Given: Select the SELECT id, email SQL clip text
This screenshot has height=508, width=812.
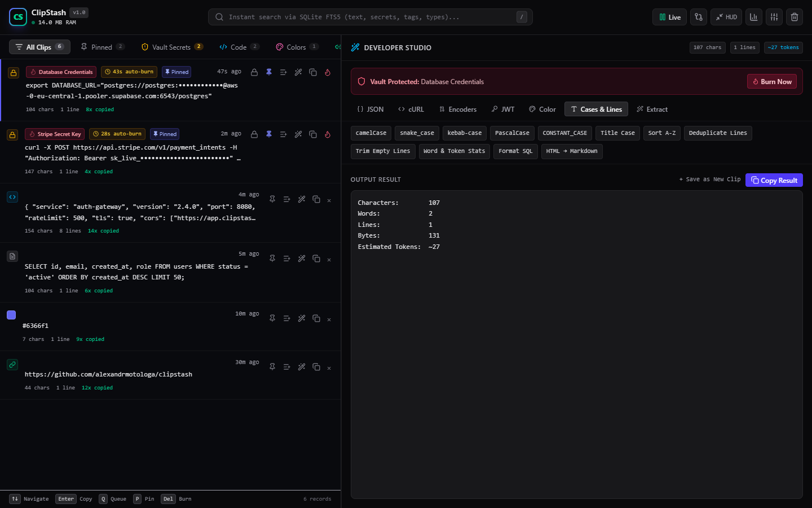Looking at the screenshot, I should click(x=136, y=272).
